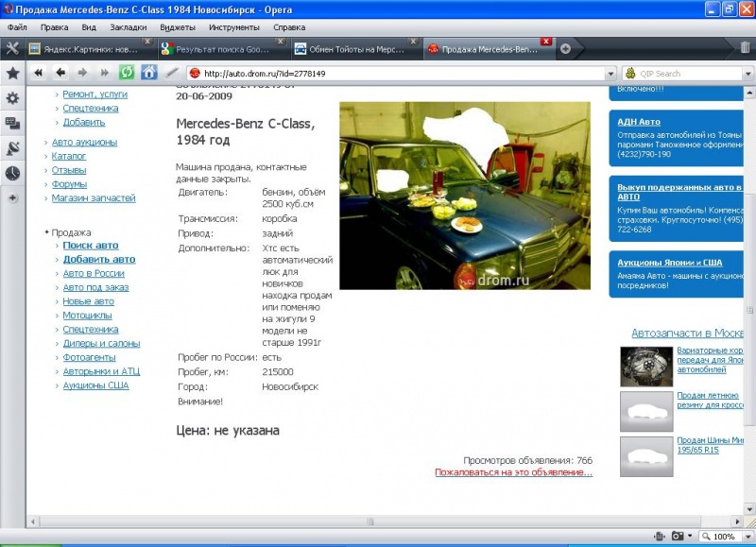
Task: Open the closed tabs trash can
Action: (x=745, y=48)
